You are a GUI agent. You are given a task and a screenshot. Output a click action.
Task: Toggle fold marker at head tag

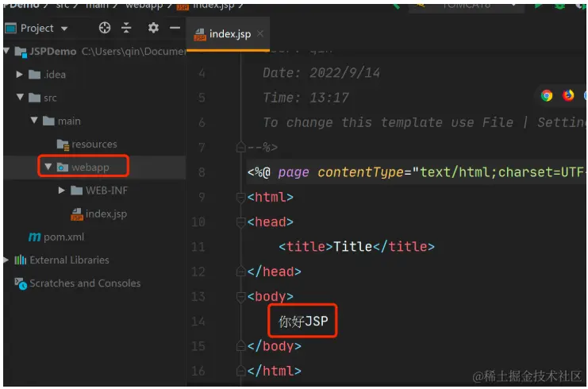240,222
